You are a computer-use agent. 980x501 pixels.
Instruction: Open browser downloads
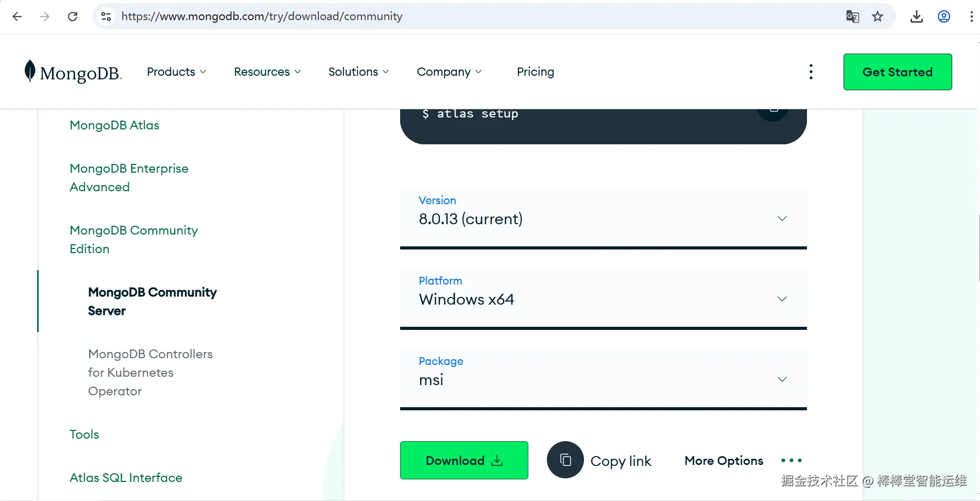(916, 16)
